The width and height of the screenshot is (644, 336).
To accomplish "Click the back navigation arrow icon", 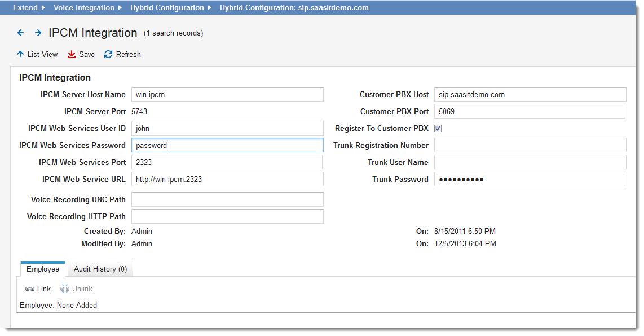I will coord(20,33).
